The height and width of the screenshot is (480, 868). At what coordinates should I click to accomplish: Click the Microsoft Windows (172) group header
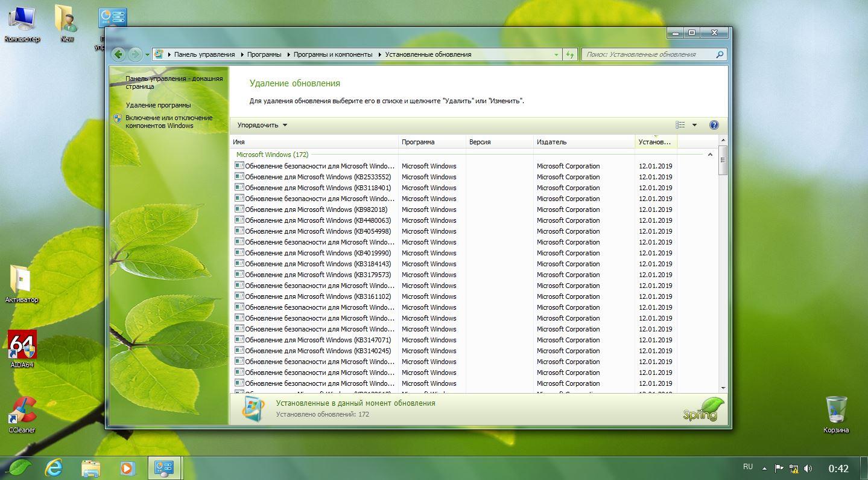click(x=272, y=155)
